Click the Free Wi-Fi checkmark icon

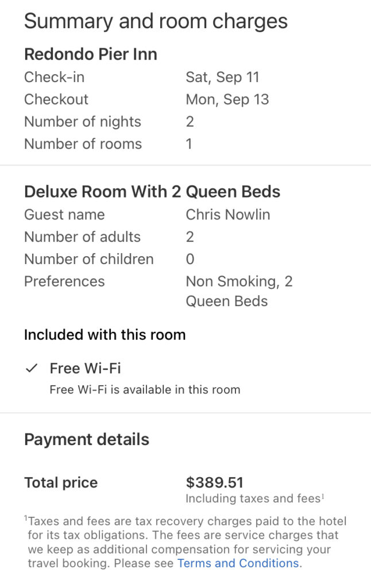tap(32, 369)
